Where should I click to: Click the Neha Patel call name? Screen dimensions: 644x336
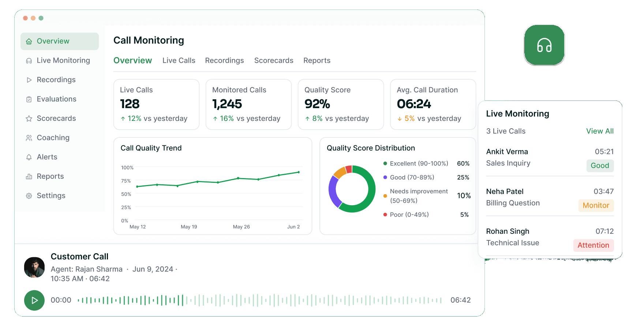[x=505, y=192]
